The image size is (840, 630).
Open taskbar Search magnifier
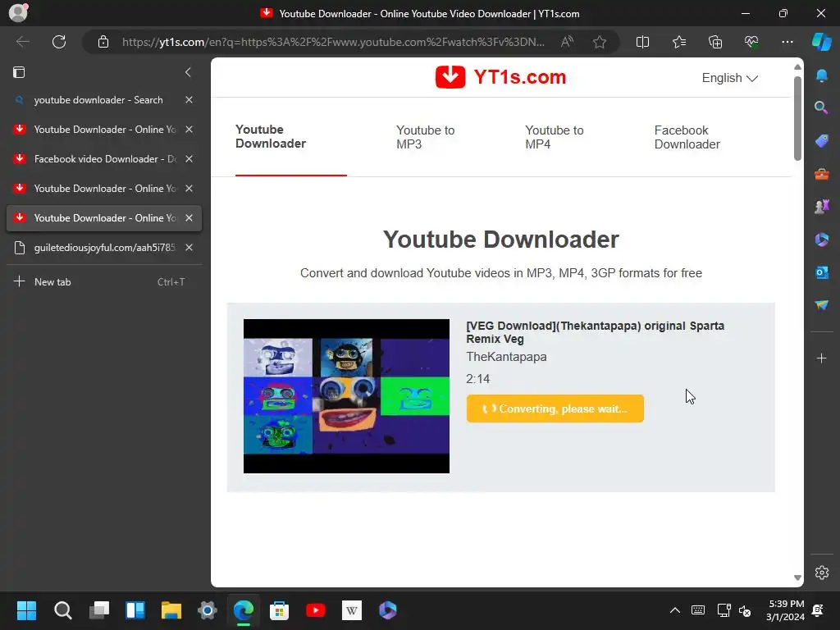(x=62, y=610)
